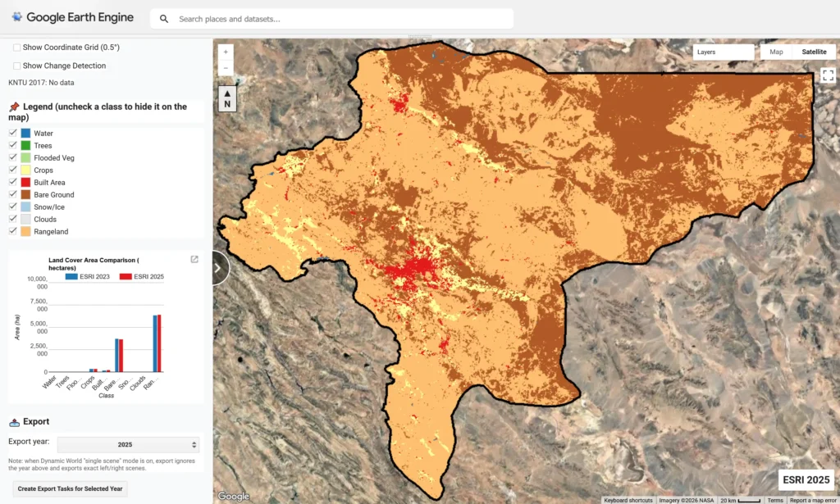This screenshot has height=504, width=840.
Task: Click the ESRI 2025 chart legend entry
Action: pos(141,277)
